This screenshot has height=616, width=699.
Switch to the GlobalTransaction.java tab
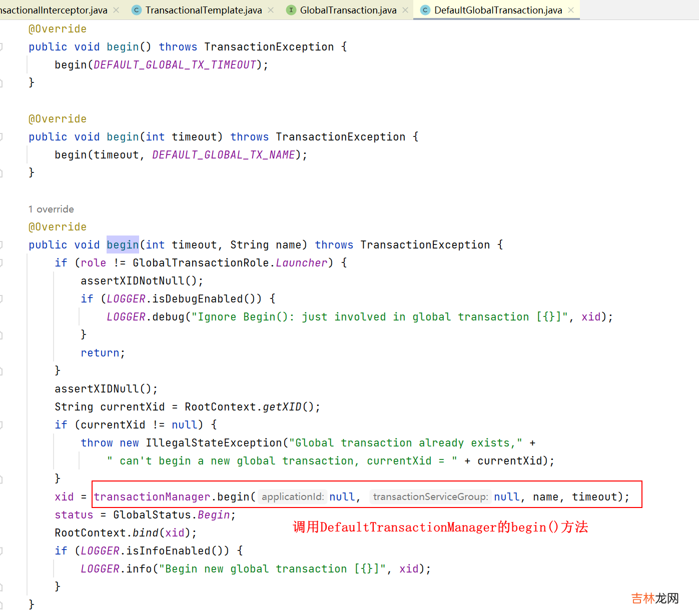point(348,10)
